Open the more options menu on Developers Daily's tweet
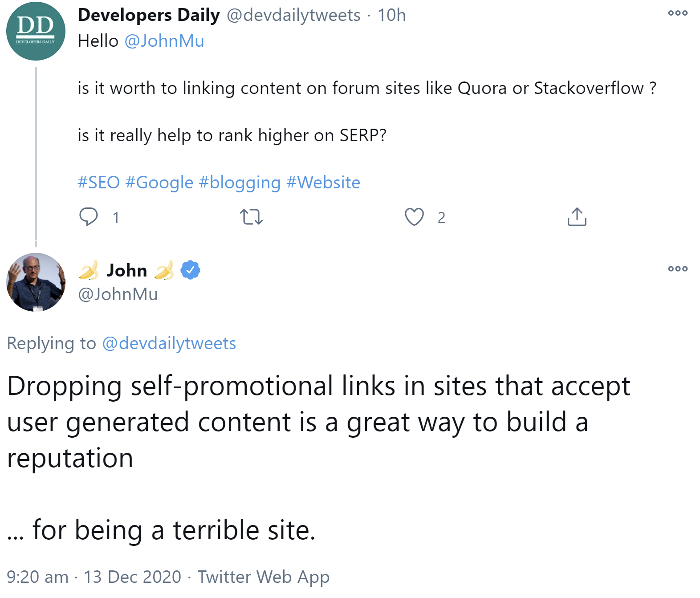This screenshot has width=700, height=598. (x=678, y=13)
